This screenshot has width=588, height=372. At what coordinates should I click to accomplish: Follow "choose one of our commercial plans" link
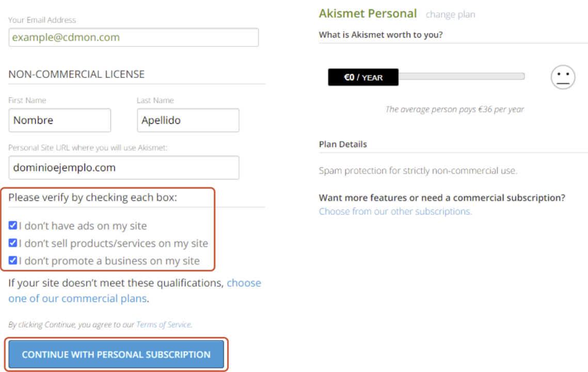135,290
